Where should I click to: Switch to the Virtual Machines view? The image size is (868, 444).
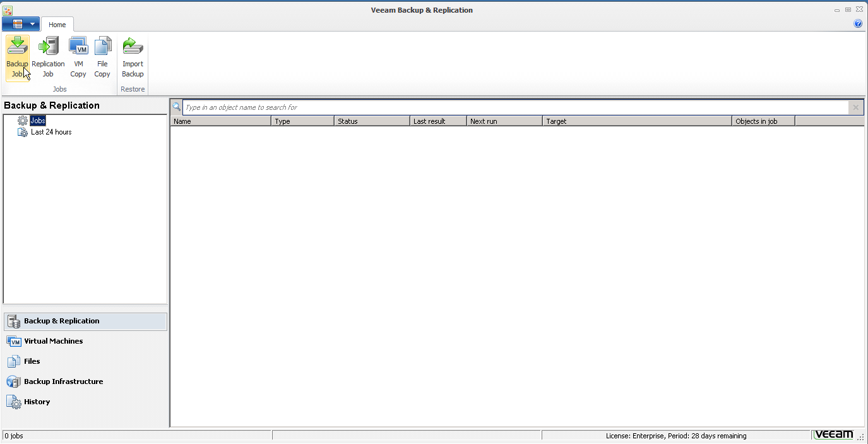[x=53, y=341]
